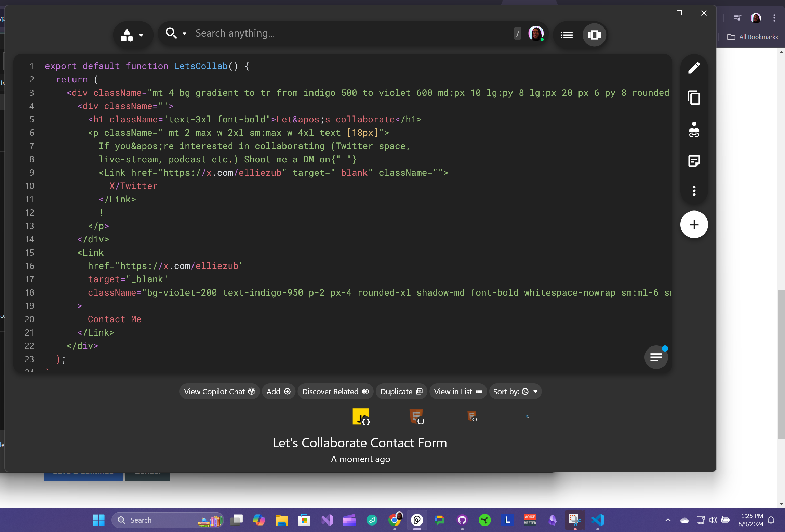Click the Discover Related button
Viewport: 785px width, 532px height.
(335, 392)
